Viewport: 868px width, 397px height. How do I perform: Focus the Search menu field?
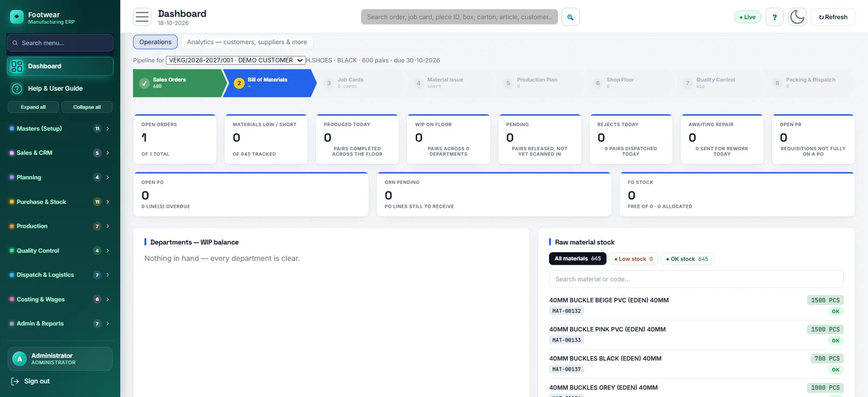[60, 43]
